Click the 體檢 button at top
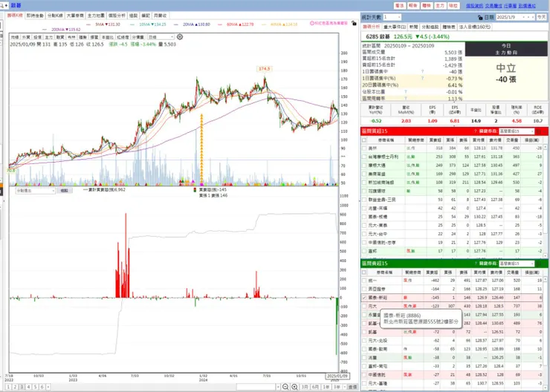The width and height of the screenshot is (550, 392). (x=427, y=6)
